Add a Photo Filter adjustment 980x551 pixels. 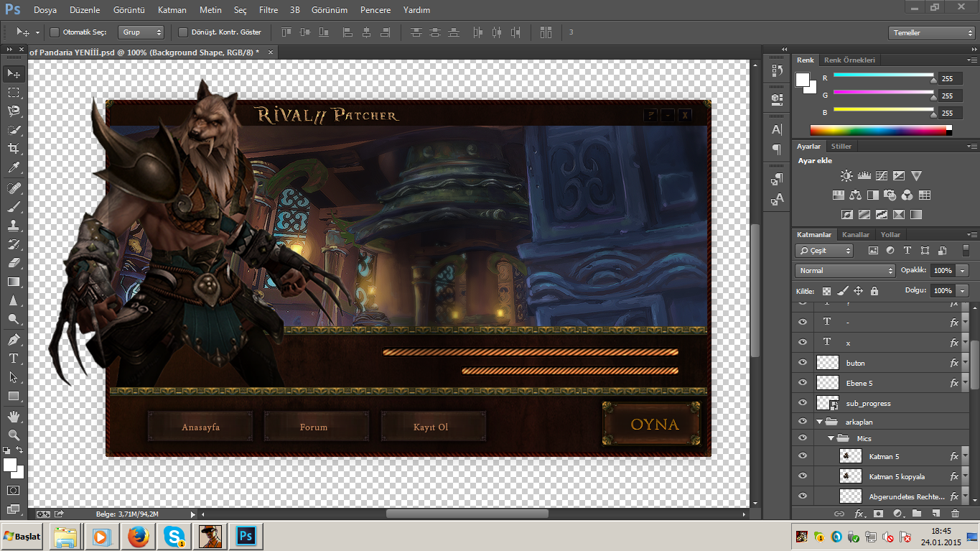pos(890,195)
